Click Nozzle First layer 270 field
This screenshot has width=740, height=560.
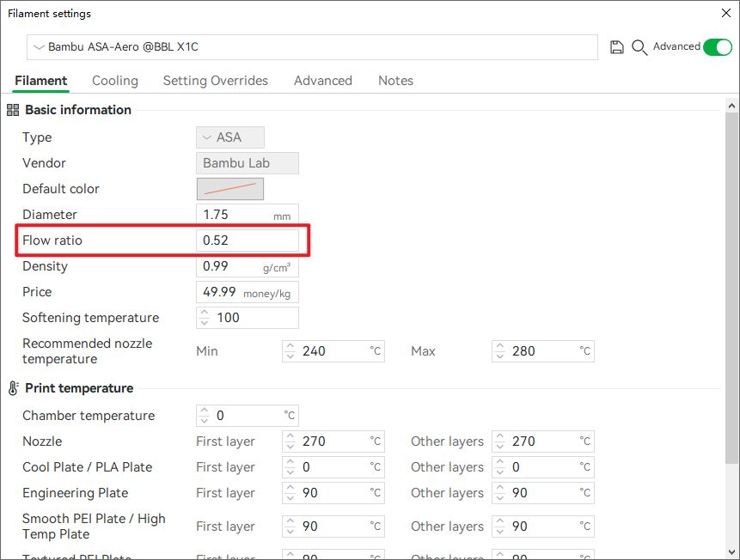[333, 441]
